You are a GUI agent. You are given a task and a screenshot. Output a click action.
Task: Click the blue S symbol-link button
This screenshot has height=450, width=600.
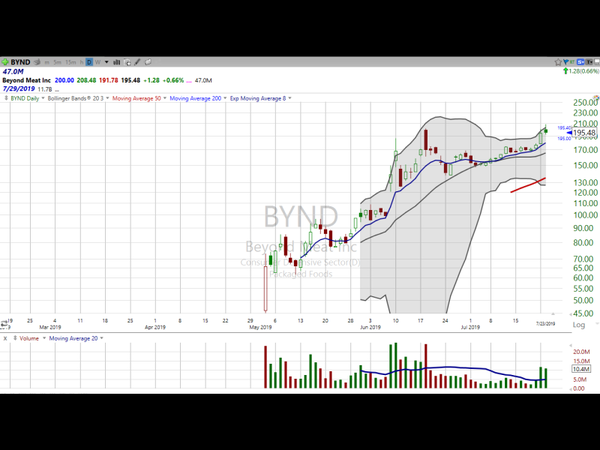tap(580, 62)
